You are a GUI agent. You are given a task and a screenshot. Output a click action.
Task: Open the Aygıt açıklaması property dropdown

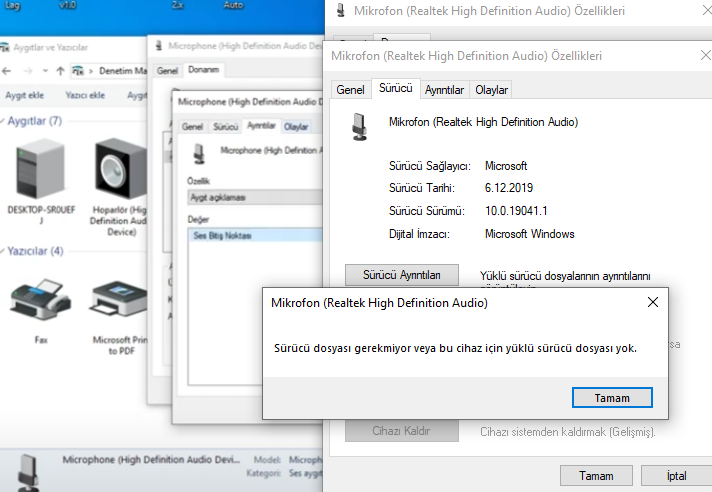255,197
